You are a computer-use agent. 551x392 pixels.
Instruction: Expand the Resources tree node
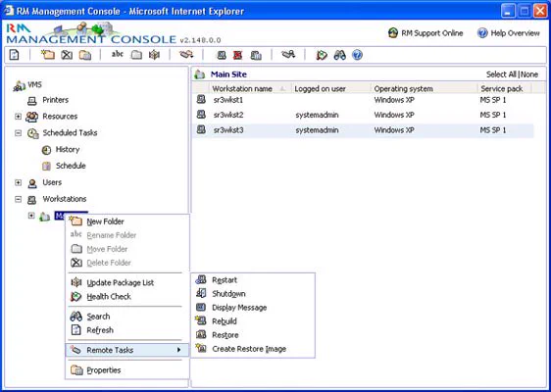pos(18,117)
